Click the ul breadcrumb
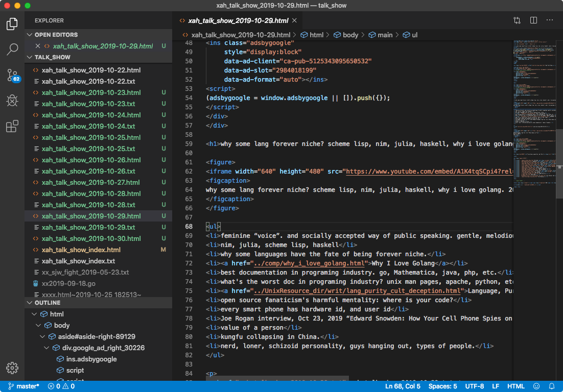This screenshot has height=392, width=563. click(410, 35)
